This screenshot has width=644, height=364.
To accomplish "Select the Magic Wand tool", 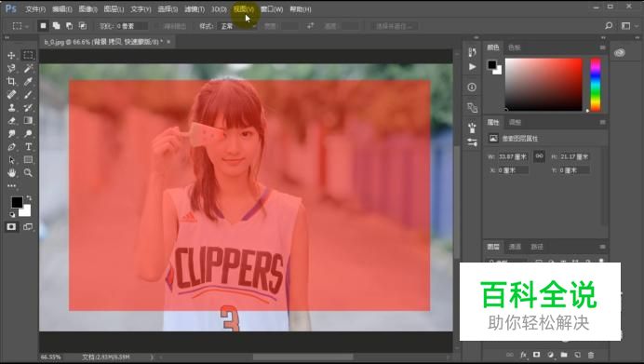I will click(x=28, y=68).
